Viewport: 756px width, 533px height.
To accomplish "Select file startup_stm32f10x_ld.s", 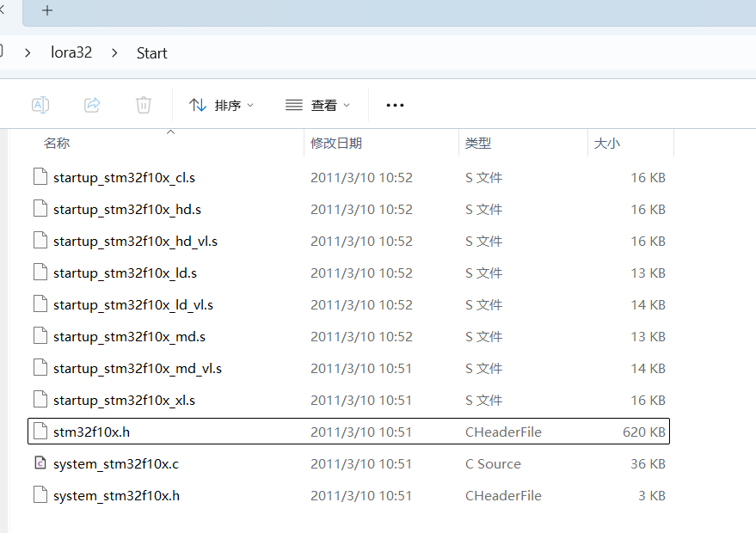I will pyautogui.click(x=348, y=273).
